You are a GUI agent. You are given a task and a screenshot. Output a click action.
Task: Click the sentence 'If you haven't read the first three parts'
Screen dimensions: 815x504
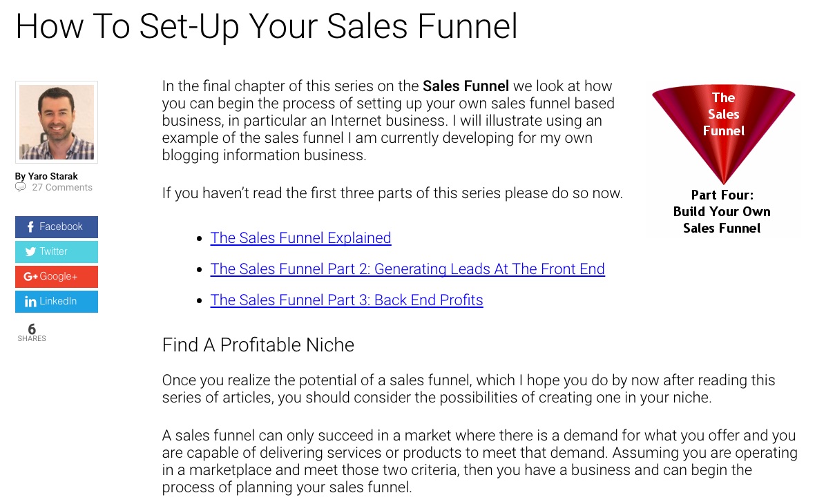click(x=392, y=193)
